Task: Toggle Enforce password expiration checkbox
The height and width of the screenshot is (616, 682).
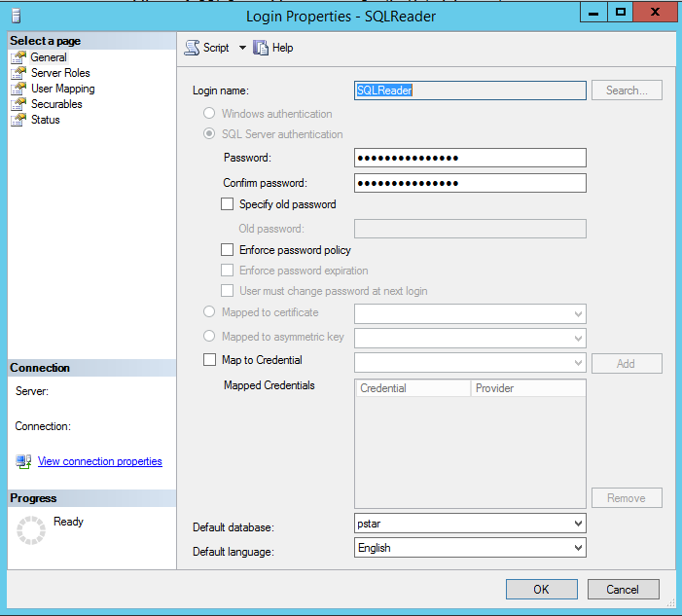Action: [x=227, y=271]
